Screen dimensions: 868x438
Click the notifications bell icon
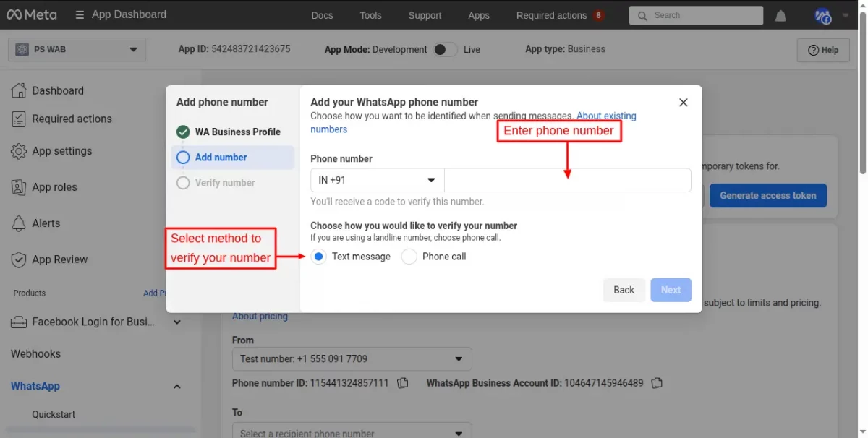tap(781, 15)
